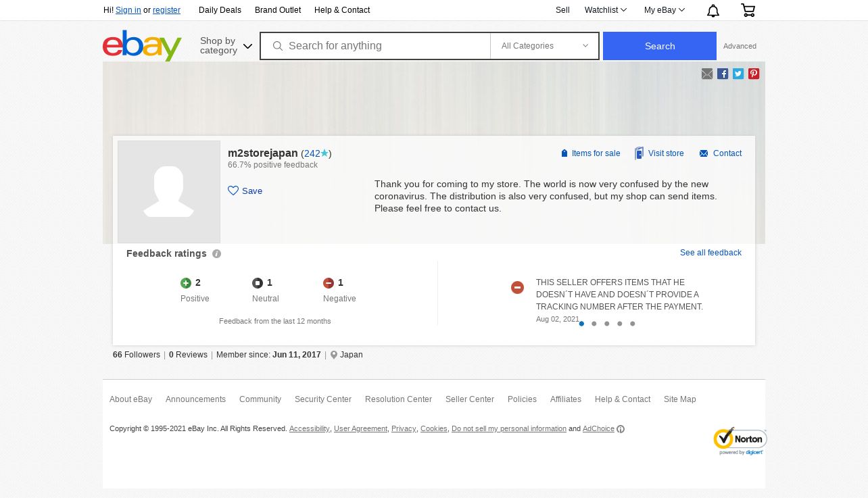Click Do not sell my personal information

509,429
